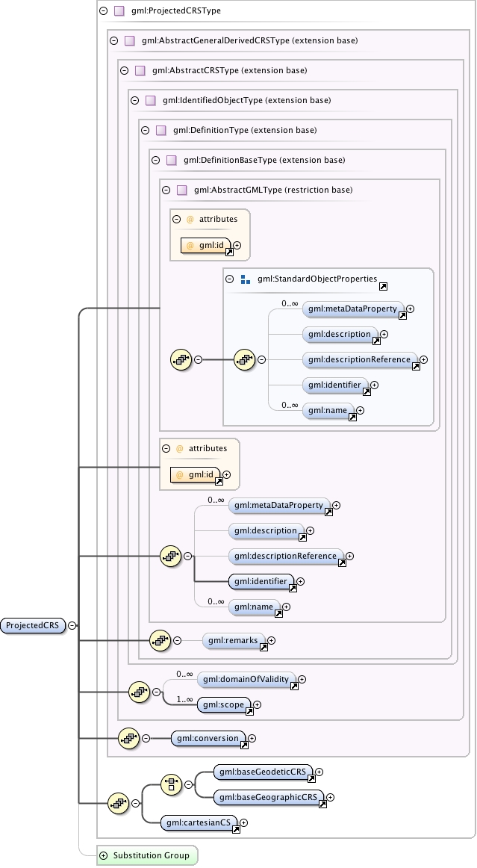Viewport: 477px width, 868px height.
Task: Select the gml:baseGeographicCRS element
Action: pyautogui.click(x=269, y=797)
